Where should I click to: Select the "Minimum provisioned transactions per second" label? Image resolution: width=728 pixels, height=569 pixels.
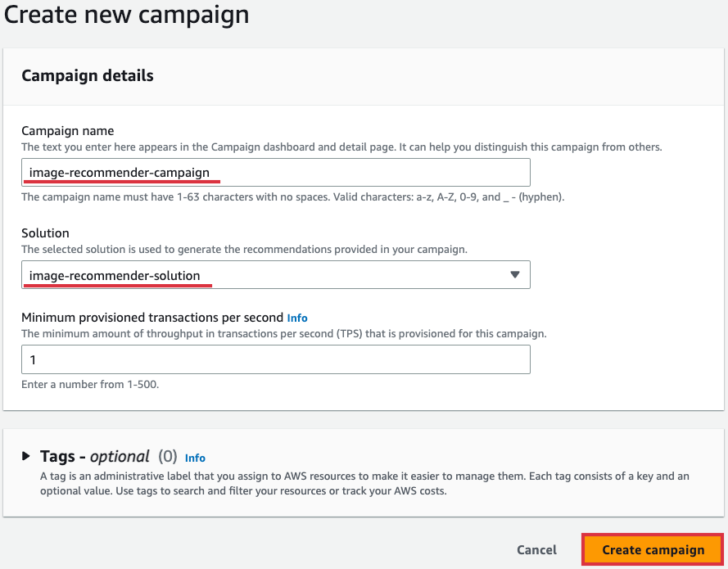[x=151, y=318]
